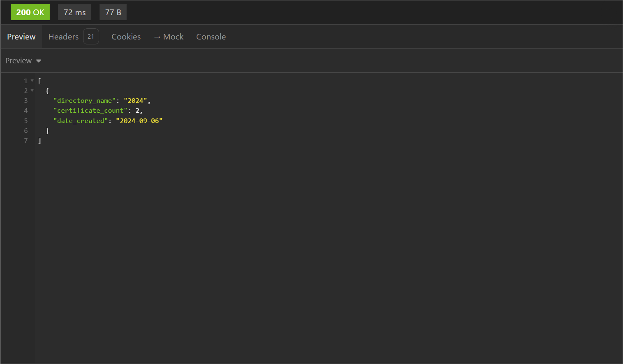
Task: Click the 21 headers count badge
Action: [x=91, y=36]
